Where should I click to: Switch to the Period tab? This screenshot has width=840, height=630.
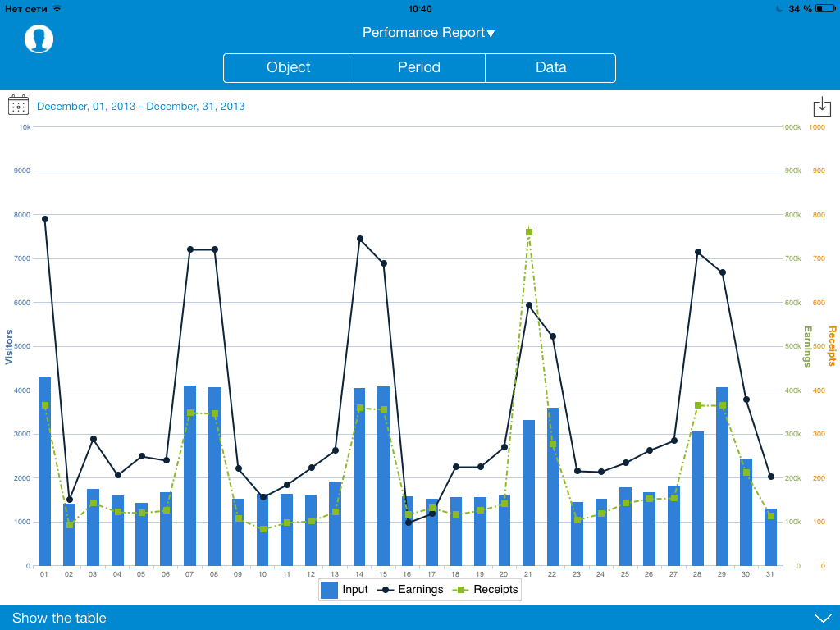coord(419,67)
